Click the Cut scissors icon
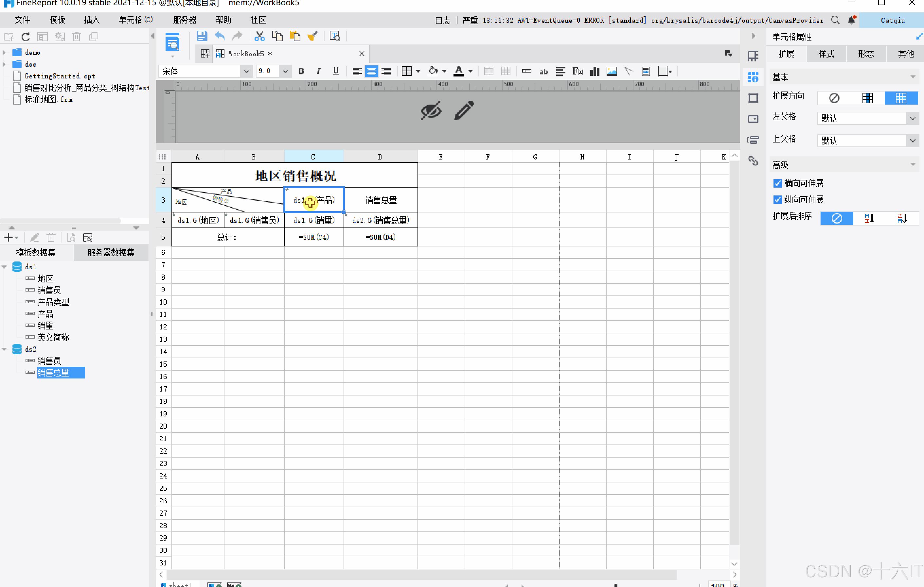This screenshot has width=924, height=587. click(x=260, y=36)
